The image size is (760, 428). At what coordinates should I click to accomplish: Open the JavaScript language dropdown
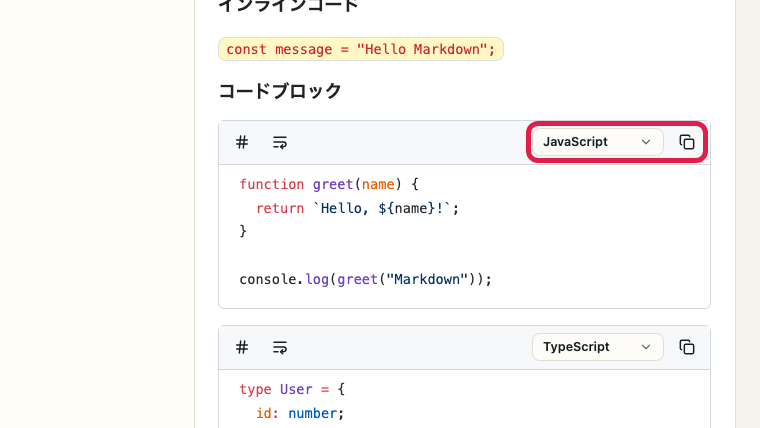tap(597, 142)
